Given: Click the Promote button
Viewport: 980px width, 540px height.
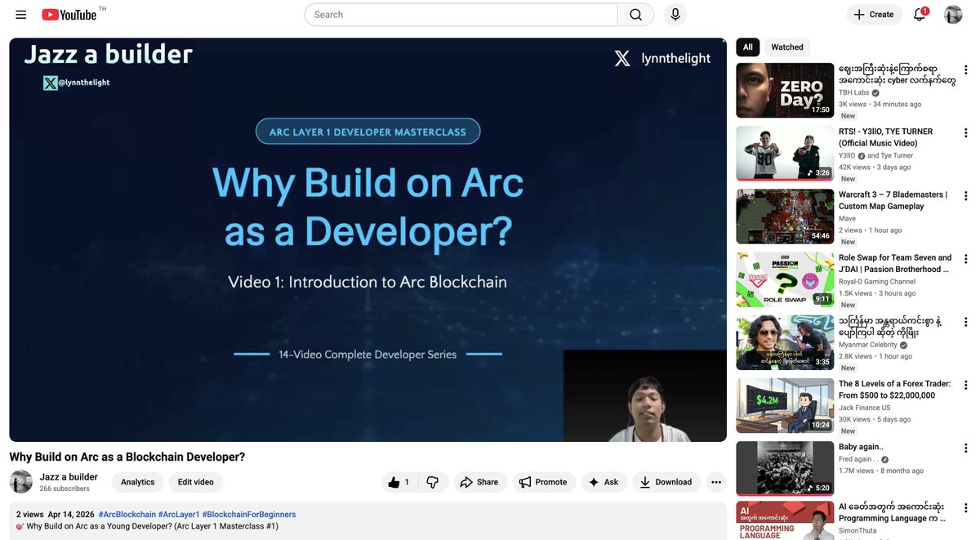Looking at the screenshot, I should click(x=544, y=482).
